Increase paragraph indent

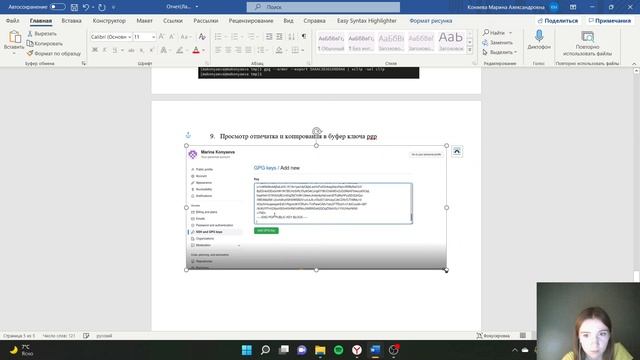click(279, 37)
